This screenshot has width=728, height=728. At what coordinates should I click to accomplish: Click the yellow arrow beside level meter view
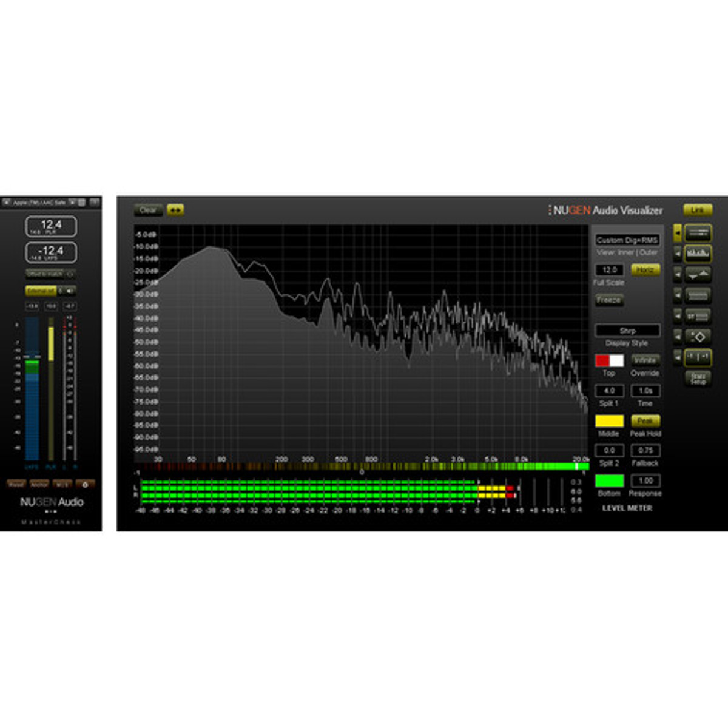678,233
